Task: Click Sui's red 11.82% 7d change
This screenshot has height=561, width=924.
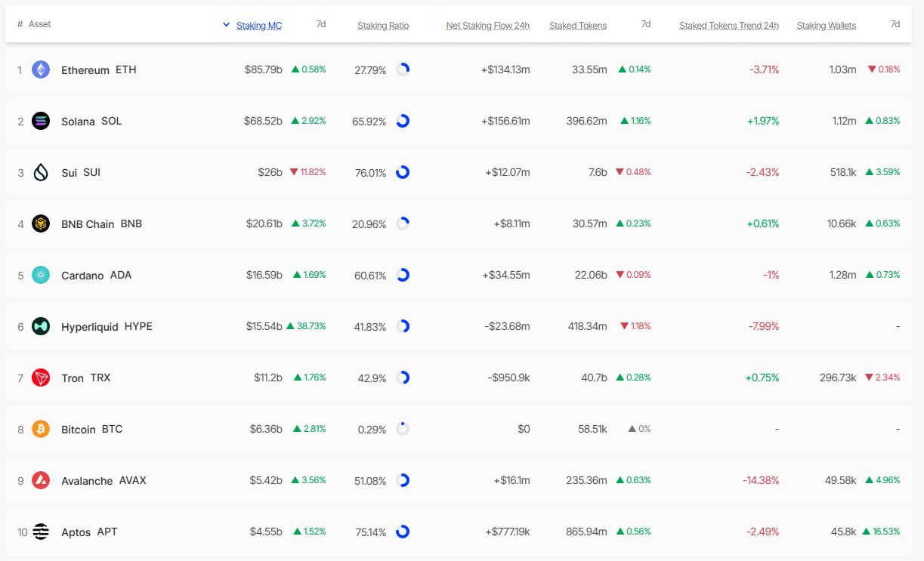Action: [308, 172]
